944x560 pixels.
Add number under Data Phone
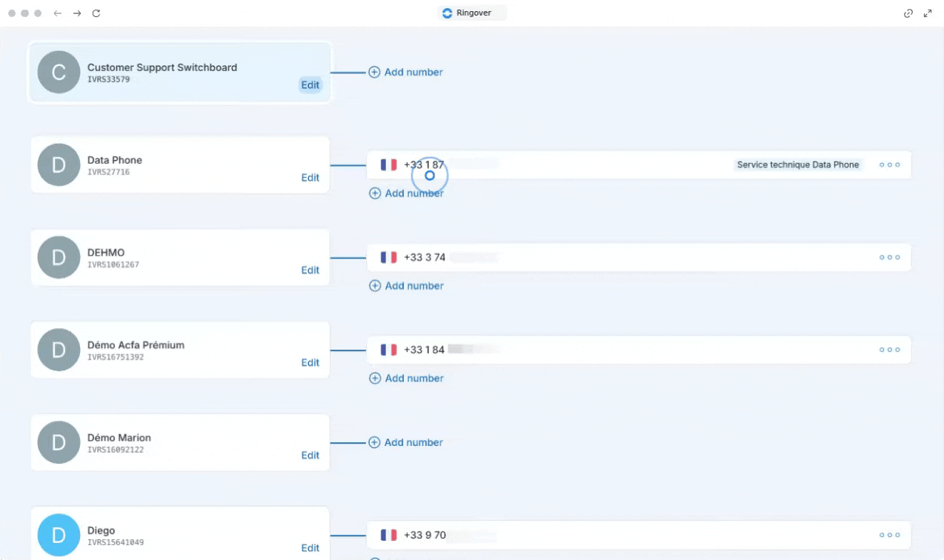(x=406, y=193)
